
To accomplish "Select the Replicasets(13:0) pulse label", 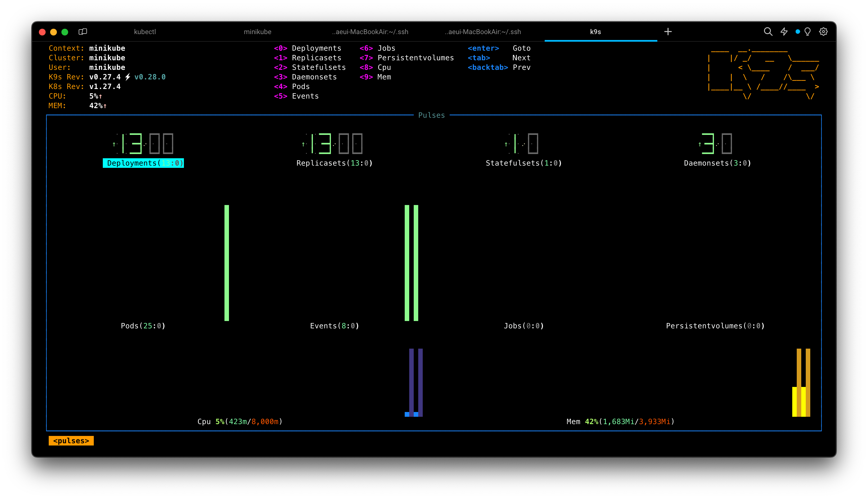I will (x=334, y=163).
